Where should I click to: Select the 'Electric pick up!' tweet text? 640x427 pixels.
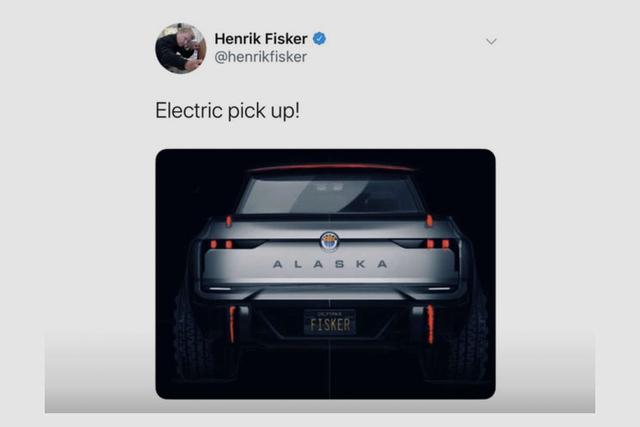[227, 111]
